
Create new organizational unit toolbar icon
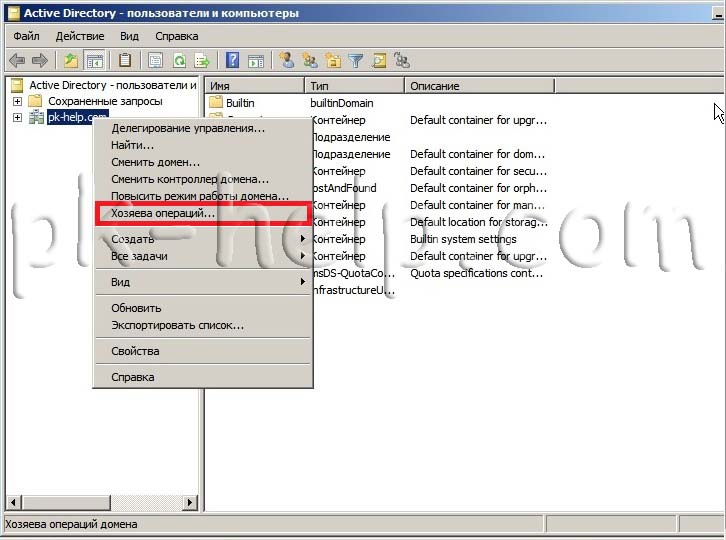333,61
